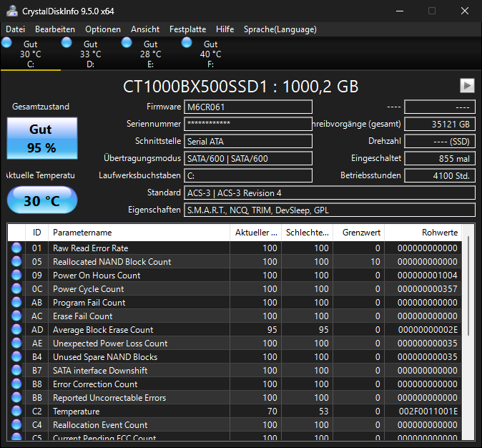
Task: Click the SMART table vertical scrollbar
Action: [x=468, y=286]
